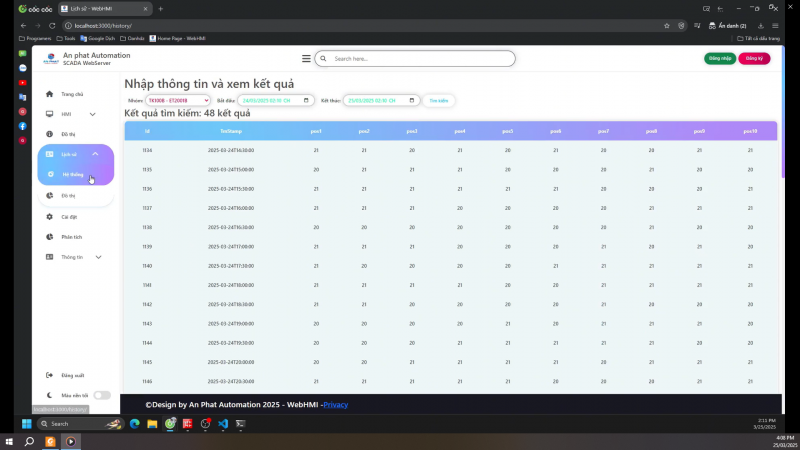The width and height of the screenshot is (800, 450).
Task: Click the outer Windows 10 Start button
Action: click(9, 441)
